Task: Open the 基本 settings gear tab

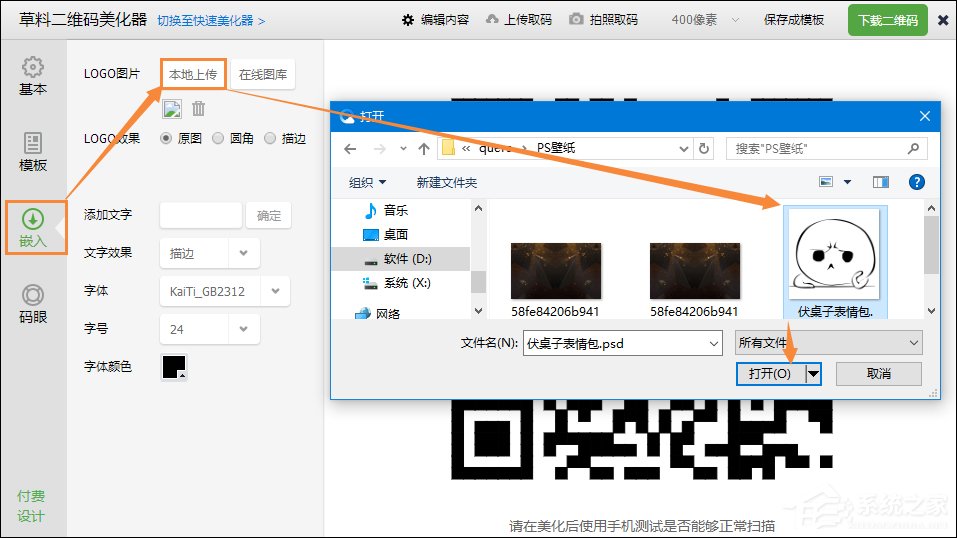Action: pos(33,76)
